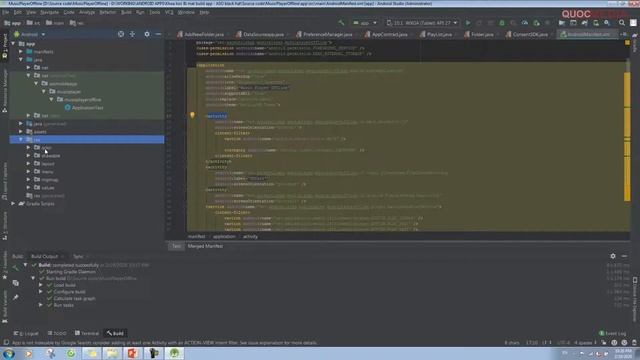Select ApplicationTest class in project tree
640x360 pixels.
click(x=87, y=108)
